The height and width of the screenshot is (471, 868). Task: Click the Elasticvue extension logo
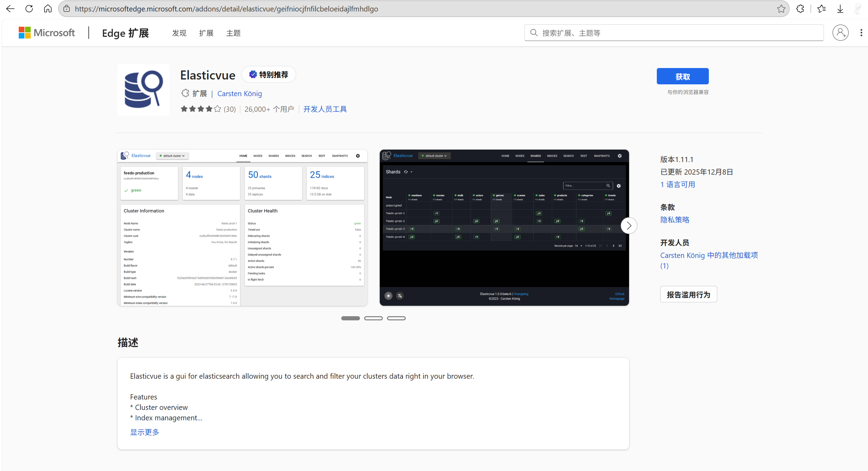[x=143, y=90]
